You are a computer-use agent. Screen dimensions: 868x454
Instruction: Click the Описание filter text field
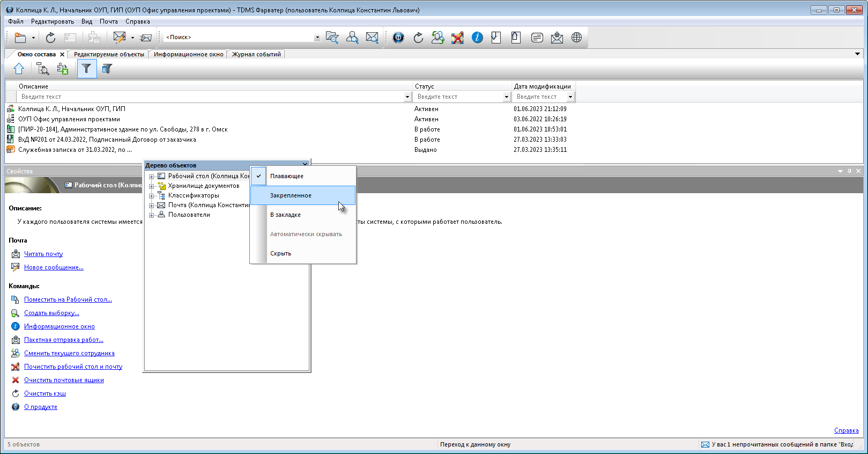pyautogui.click(x=211, y=97)
